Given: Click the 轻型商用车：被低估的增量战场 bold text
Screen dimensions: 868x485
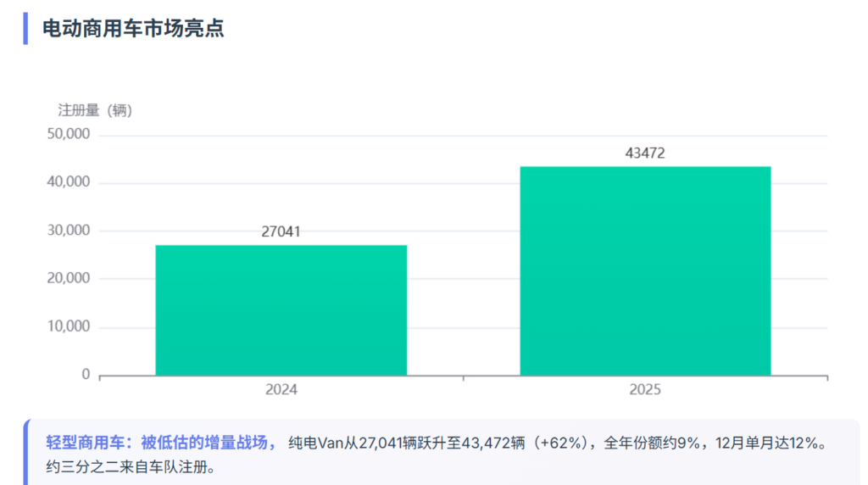Looking at the screenshot, I should click(161, 443).
